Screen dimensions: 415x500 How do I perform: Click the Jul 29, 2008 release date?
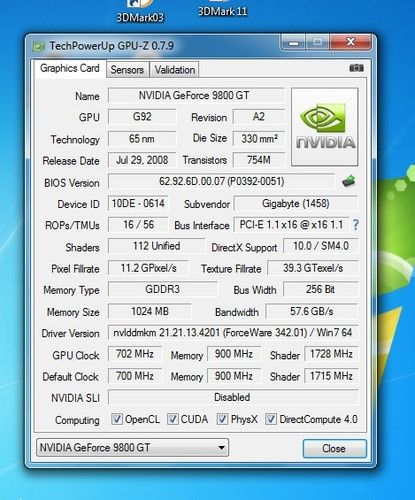142,160
